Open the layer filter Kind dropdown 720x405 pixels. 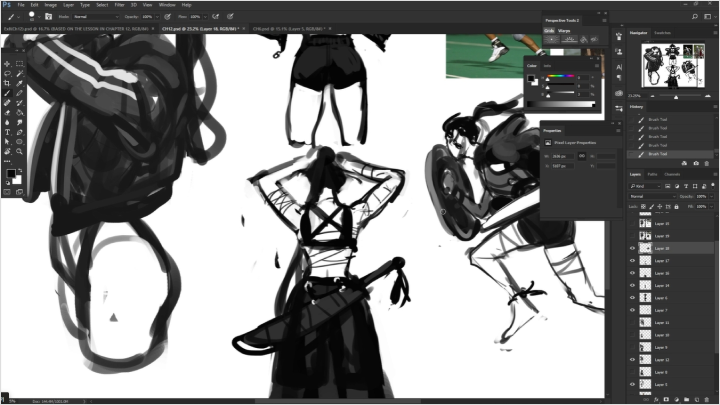pos(645,186)
